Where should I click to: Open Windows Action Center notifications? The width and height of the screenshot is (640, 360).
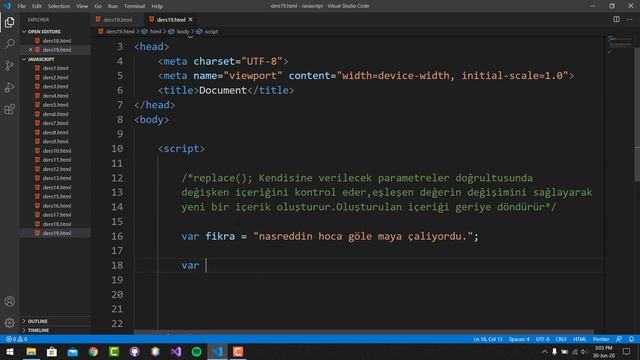pos(627,352)
